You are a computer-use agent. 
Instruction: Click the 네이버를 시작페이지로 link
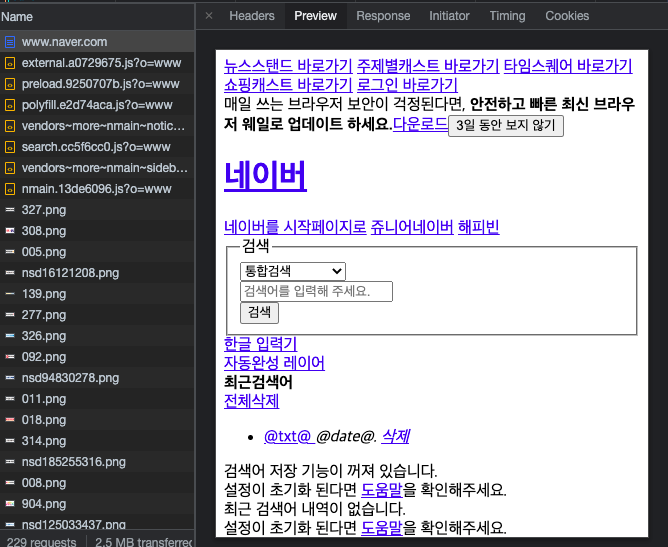[295, 227]
